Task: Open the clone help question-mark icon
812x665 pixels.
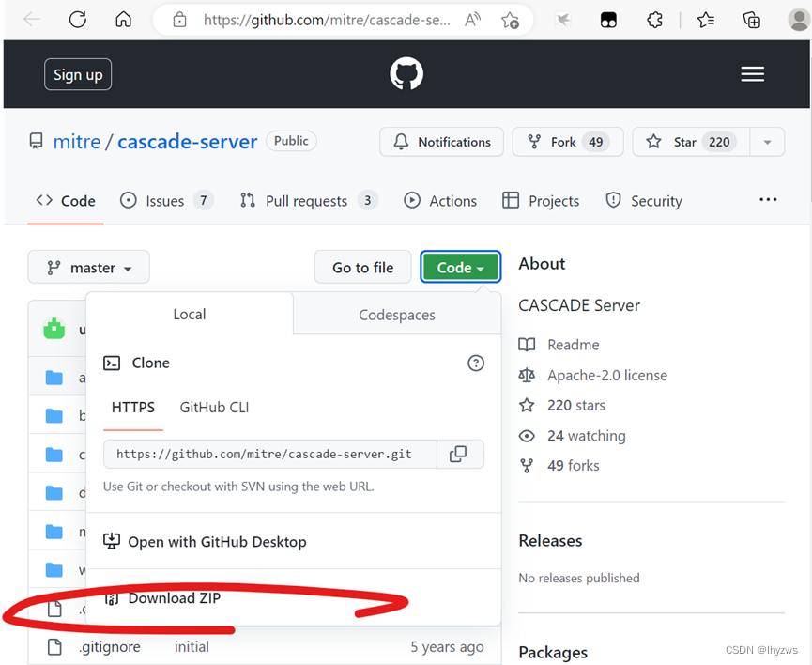Action: (476, 363)
